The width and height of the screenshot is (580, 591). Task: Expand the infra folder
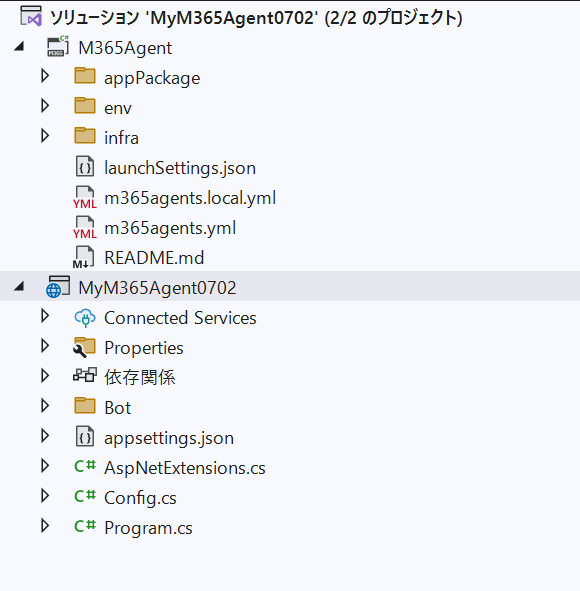pos(45,136)
